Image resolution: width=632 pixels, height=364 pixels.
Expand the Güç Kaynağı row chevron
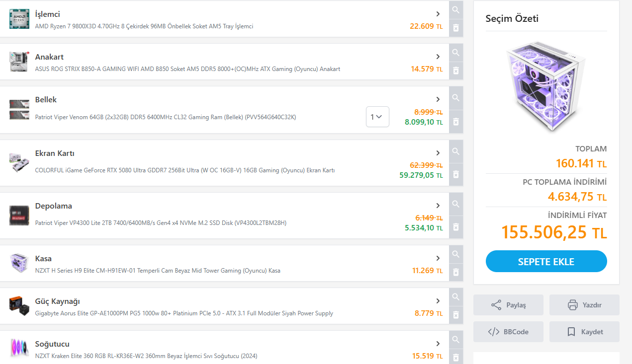point(438,301)
